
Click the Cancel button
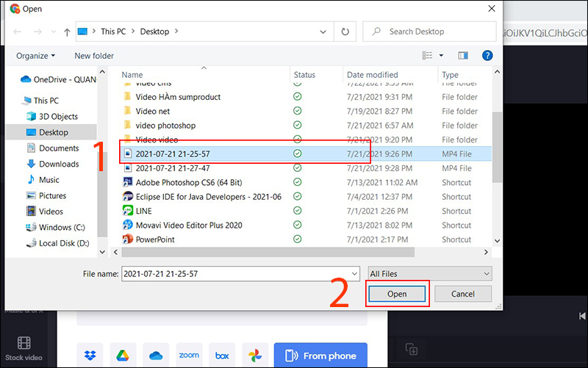pos(463,294)
